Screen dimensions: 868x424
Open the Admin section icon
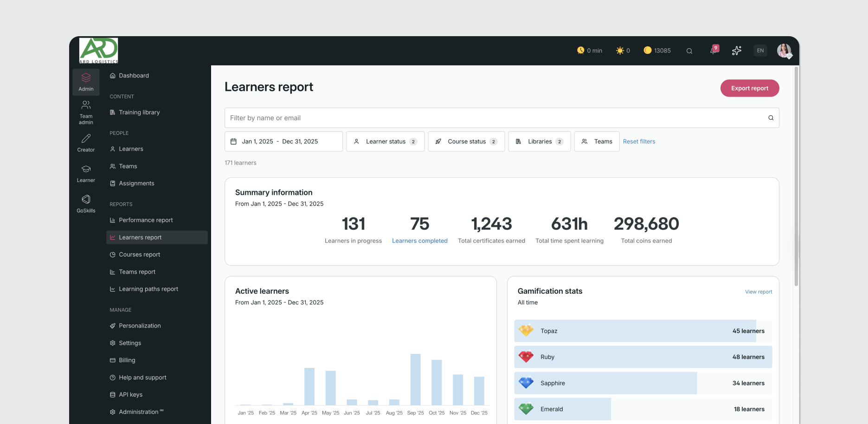[86, 82]
